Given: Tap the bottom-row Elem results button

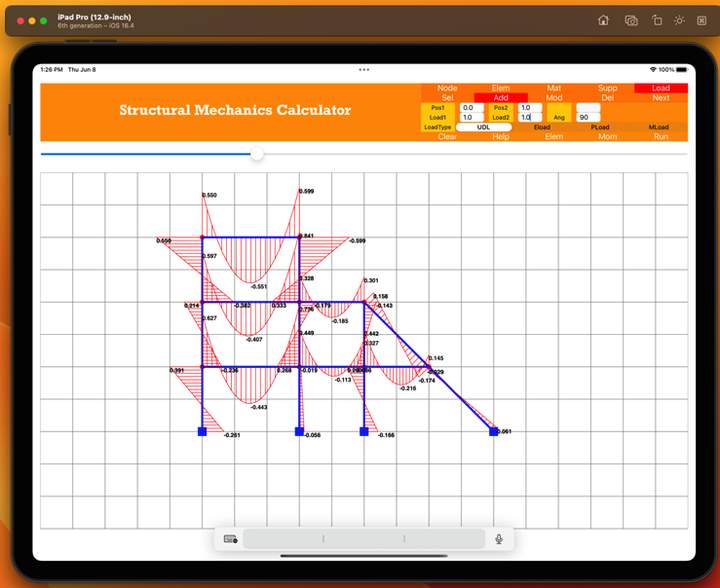Looking at the screenshot, I should 554,137.
